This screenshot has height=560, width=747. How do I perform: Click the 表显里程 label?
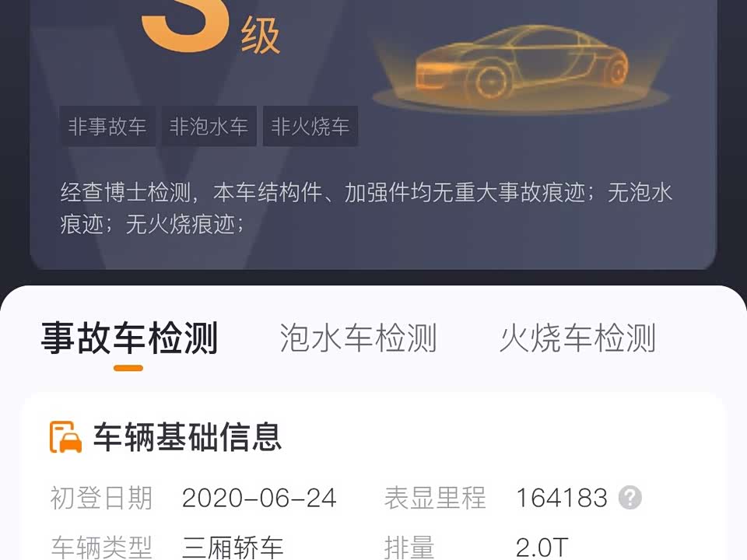(x=435, y=498)
